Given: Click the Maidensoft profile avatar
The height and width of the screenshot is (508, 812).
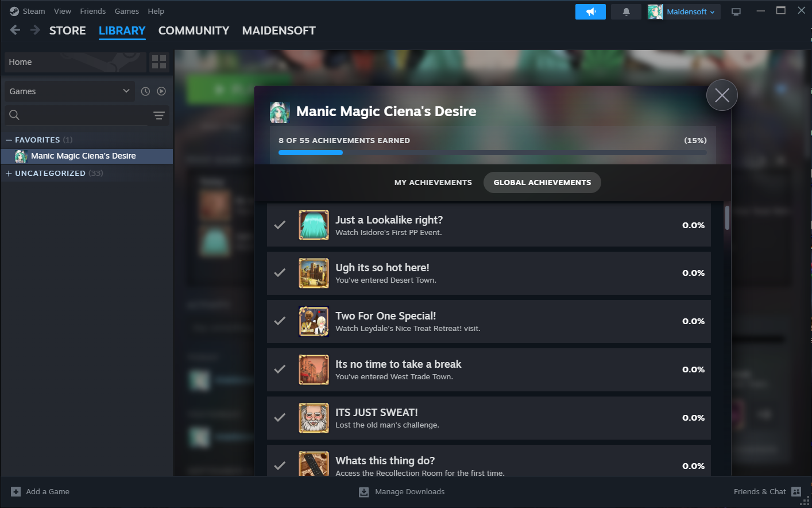Looking at the screenshot, I should click(x=655, y=11).
